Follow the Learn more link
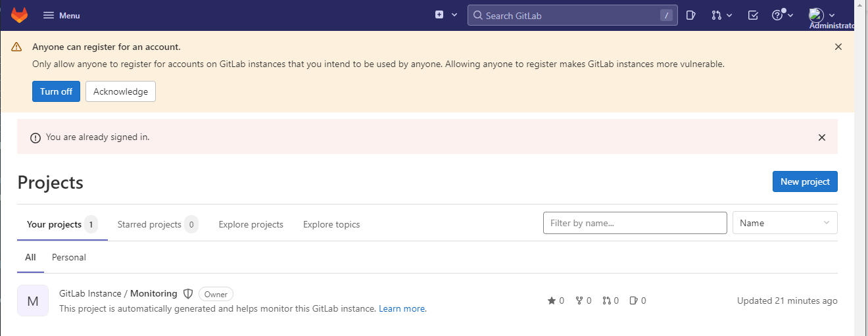The height and width of the screenshot is (336, 868). click(x=402, y=308)
